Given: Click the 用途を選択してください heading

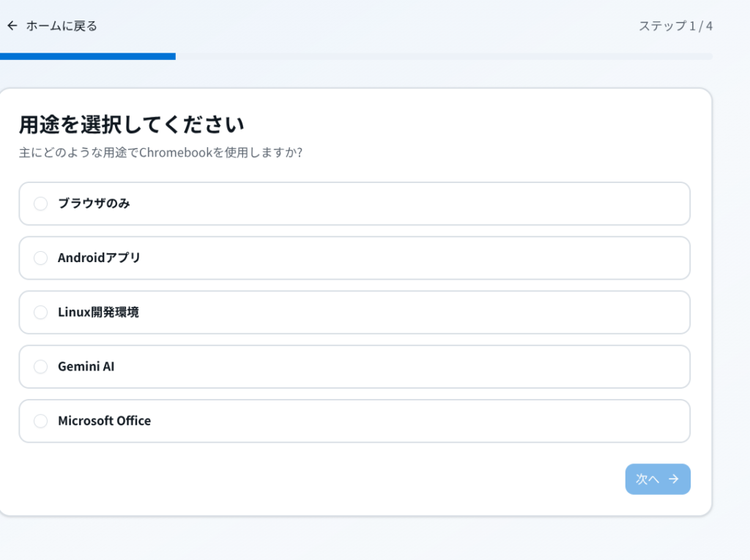Looking at the screenshot, I should pos(131,124).
